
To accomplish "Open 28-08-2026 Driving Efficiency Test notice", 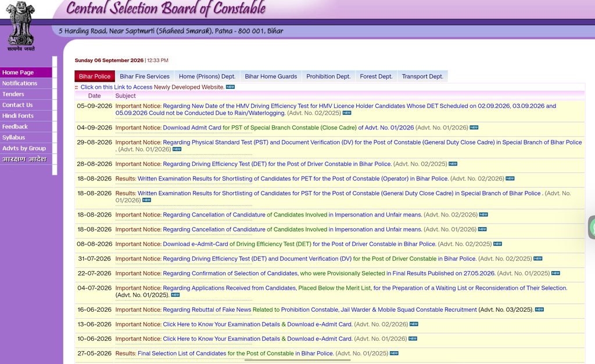I will pyautogui.click(x=277, y=164).
